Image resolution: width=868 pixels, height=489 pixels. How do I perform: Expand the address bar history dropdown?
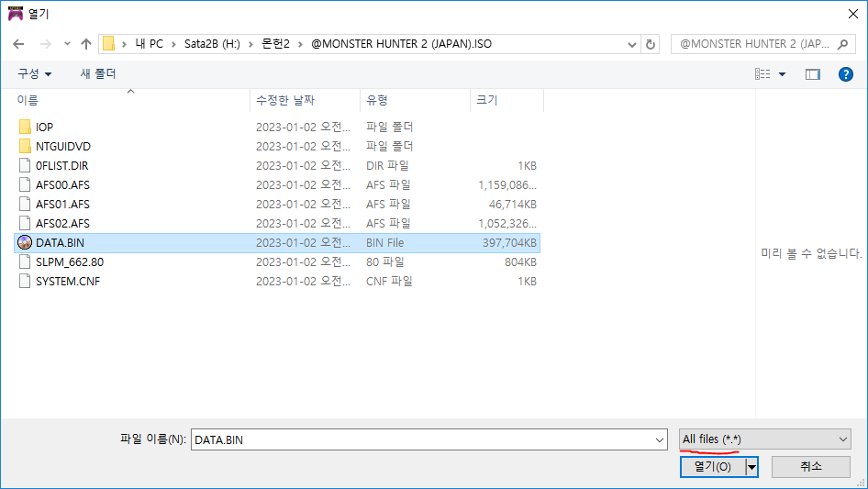click(x=631, y=44)
